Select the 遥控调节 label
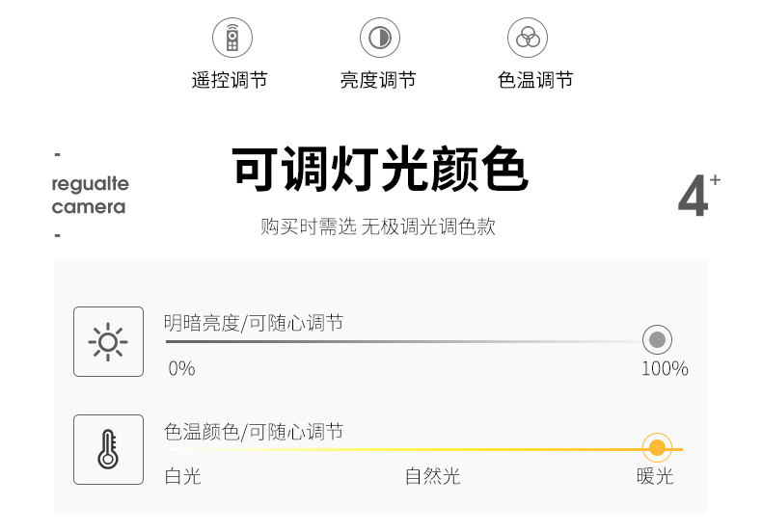 coord(230,80)
